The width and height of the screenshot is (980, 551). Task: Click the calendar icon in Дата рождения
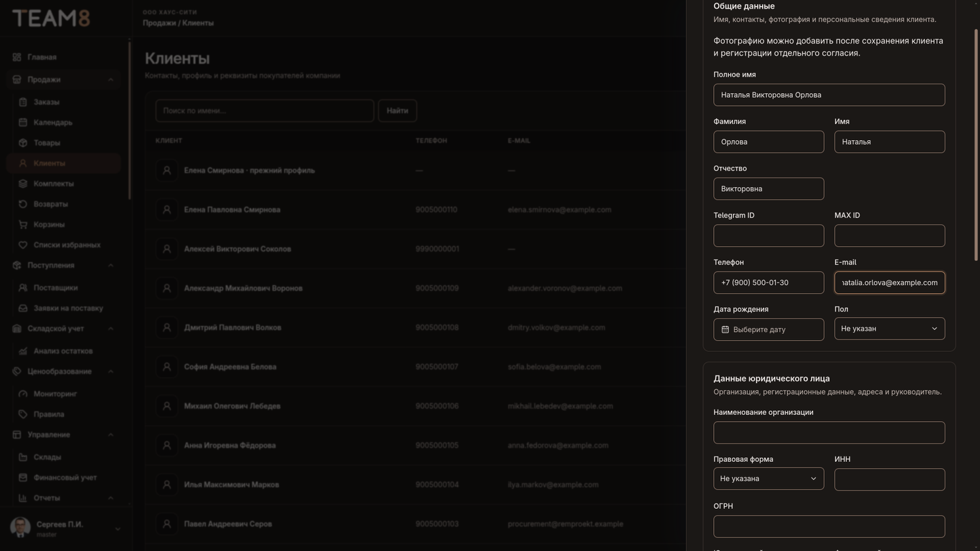725,329
